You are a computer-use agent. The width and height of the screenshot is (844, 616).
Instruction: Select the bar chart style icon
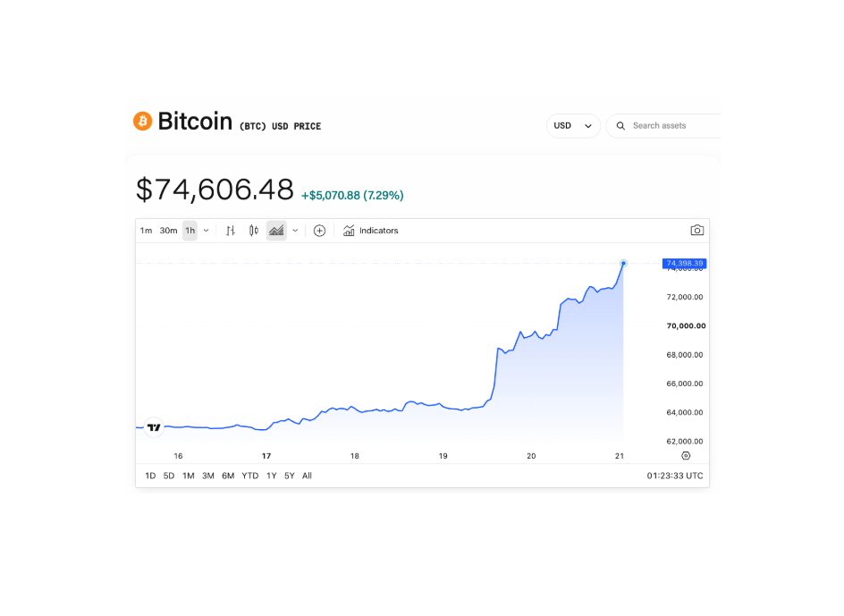coord(231,231)
